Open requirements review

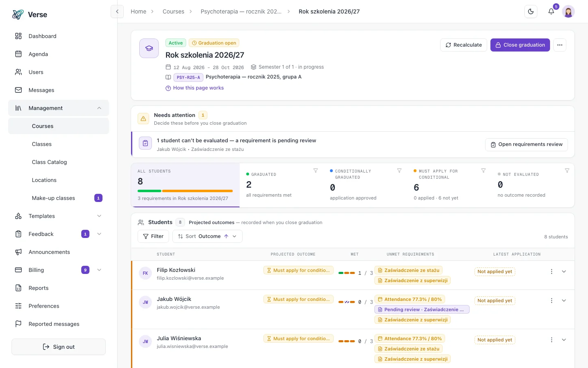coord(526,144)
